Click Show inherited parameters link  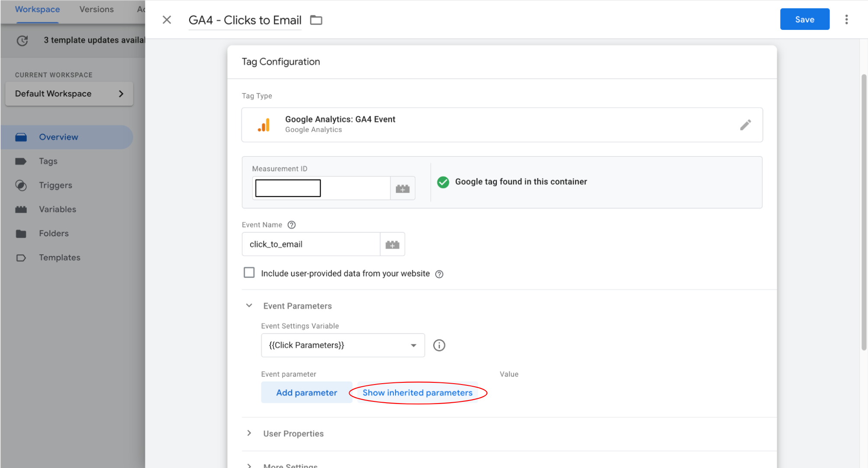[x=417, y=393]
